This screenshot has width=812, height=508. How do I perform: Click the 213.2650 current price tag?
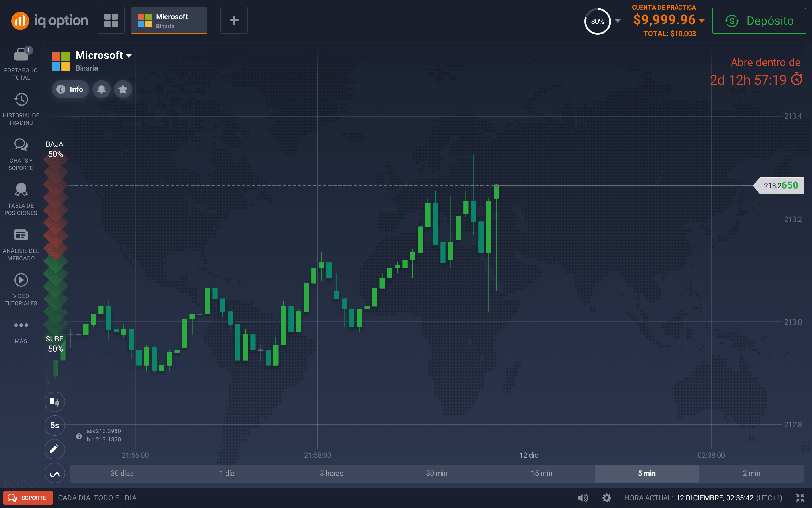(779, 185)
